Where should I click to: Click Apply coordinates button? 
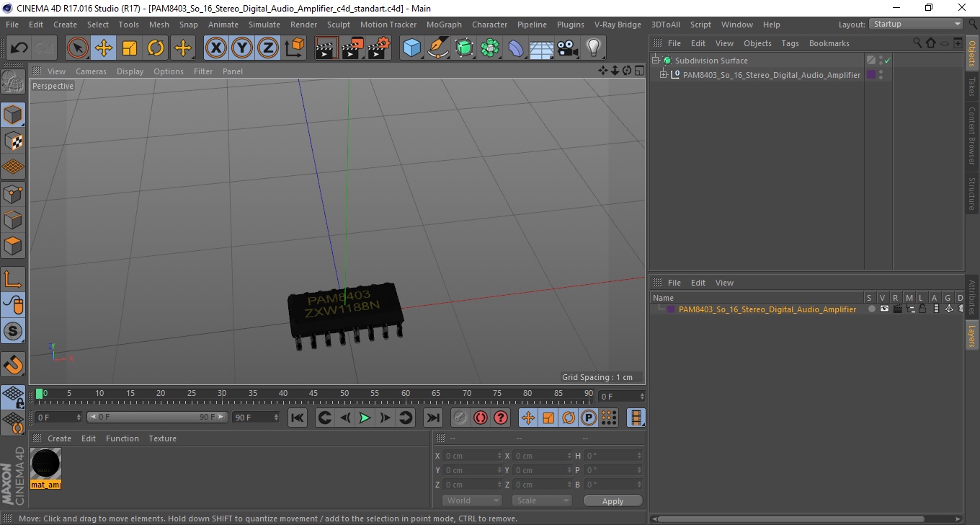pos(612,500)
